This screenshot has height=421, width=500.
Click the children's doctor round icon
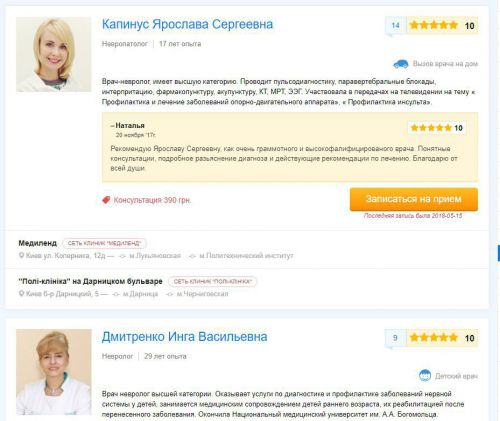tap(425, 376)
